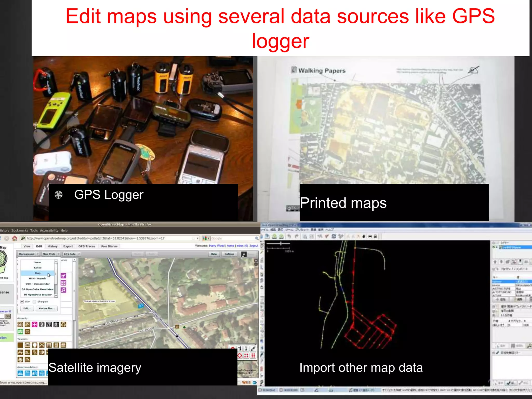Open the inbox (0) link

click(x=242, y=245)
